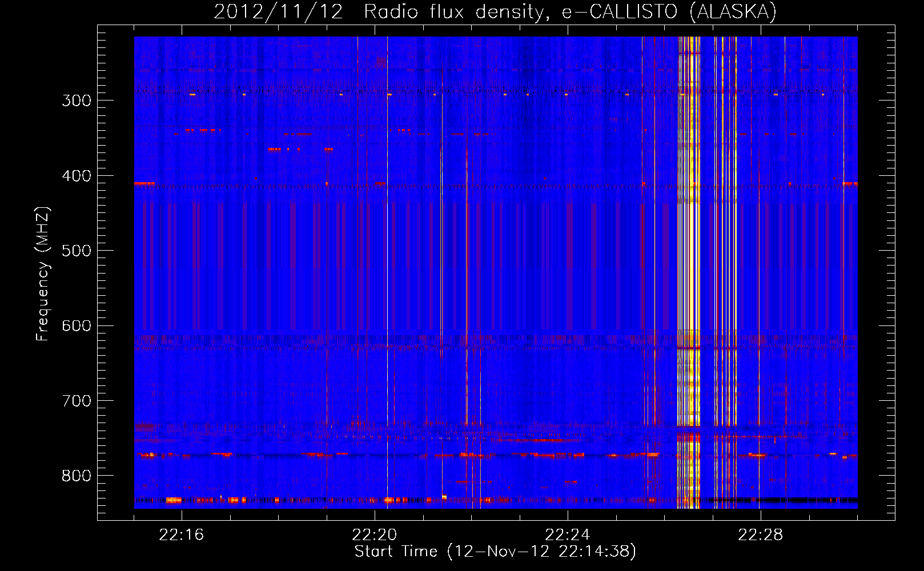Click the 22:28 time tick label

click(x=761, y=535)
